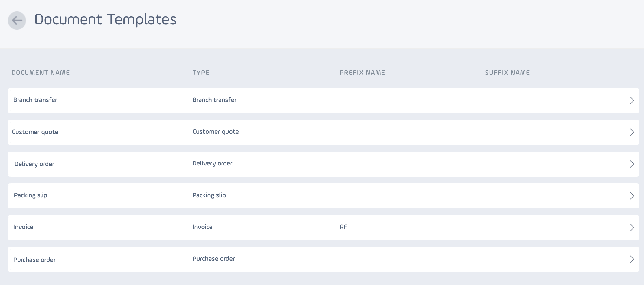Screen dimensions: 644x285
Task: Click Invoice row chevron arrow
Action: 632,228
